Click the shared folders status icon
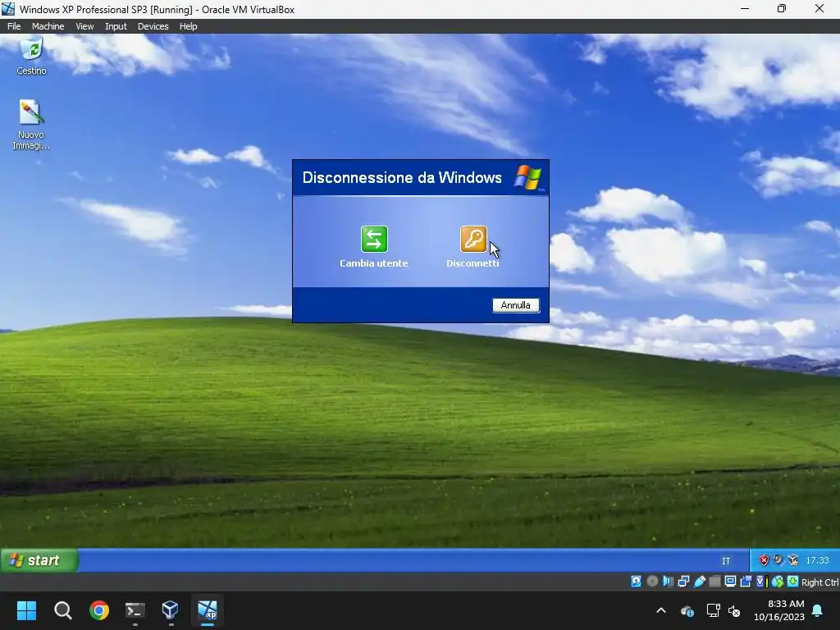Screen dimensions: 840x630 click(x=714, y=582)
